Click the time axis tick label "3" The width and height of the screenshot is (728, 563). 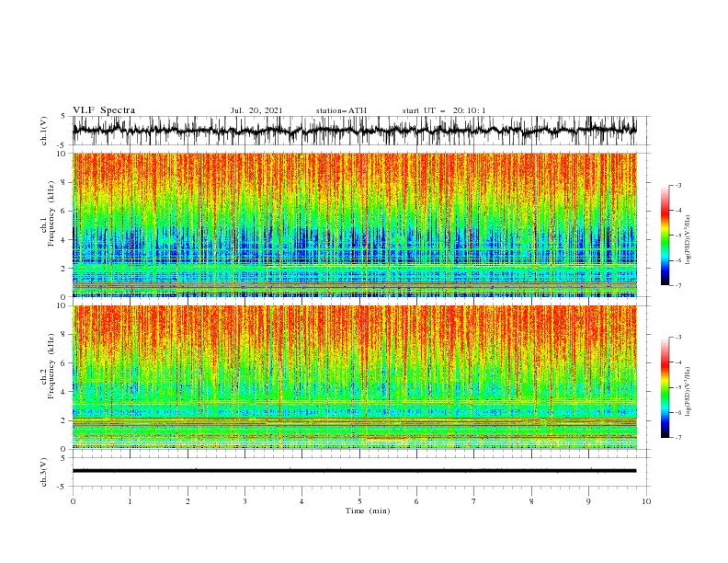click(245, 501)
